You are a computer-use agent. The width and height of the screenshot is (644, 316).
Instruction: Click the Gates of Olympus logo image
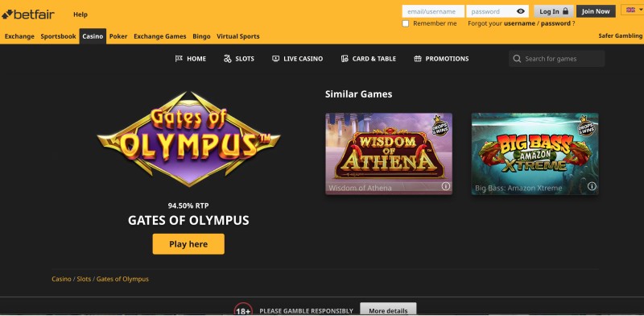tap(188, 139)
